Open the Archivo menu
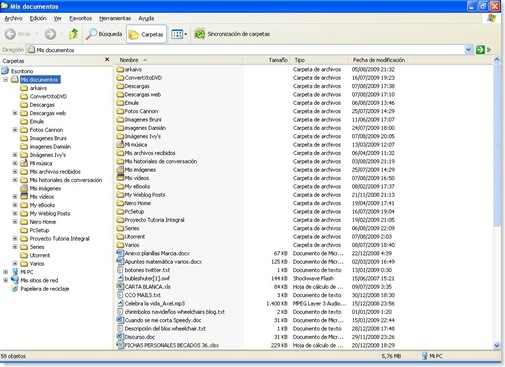This screenshot has width=505, height=367. 13,18
